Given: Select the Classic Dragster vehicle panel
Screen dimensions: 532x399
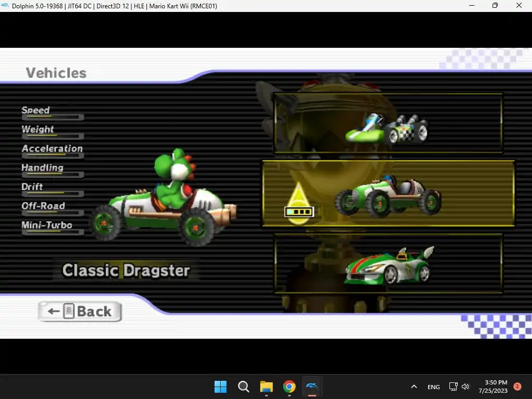Looking at the screenshot, I should pyautogui.click(x=389, y=193).
